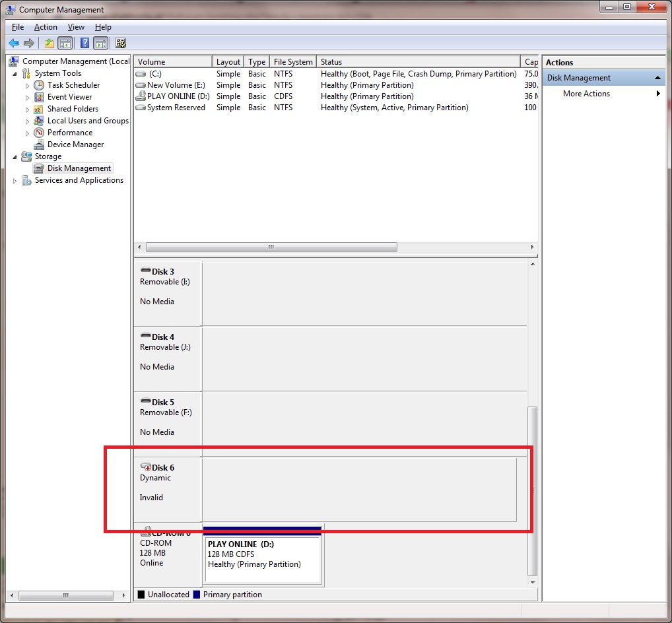This screenshot has height=623, width=672.
Task: Click the System Tools icon
Action: pos(26,73)
